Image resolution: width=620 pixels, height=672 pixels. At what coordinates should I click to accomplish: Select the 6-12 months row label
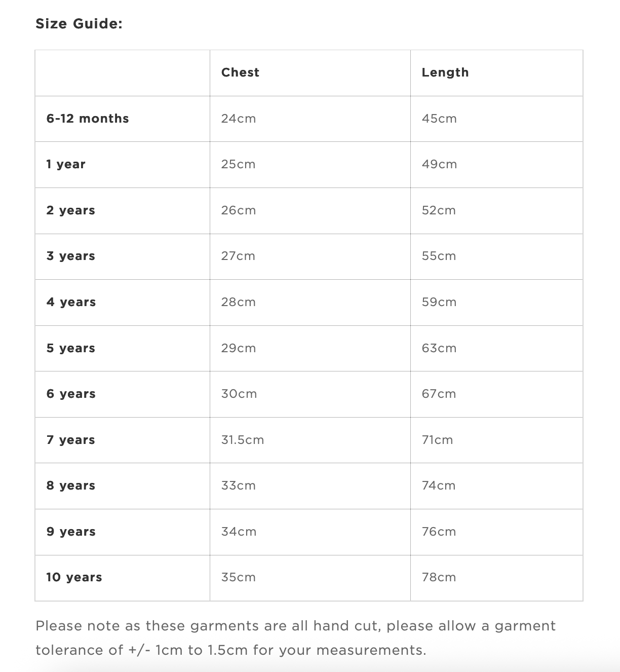point(88,119)
